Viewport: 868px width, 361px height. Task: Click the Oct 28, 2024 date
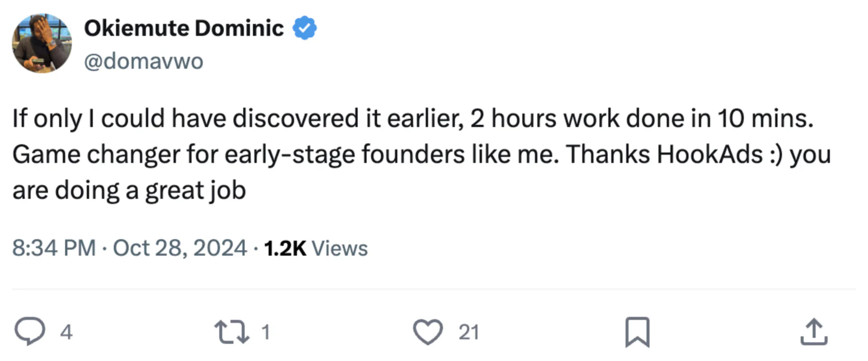coord(179,248)
